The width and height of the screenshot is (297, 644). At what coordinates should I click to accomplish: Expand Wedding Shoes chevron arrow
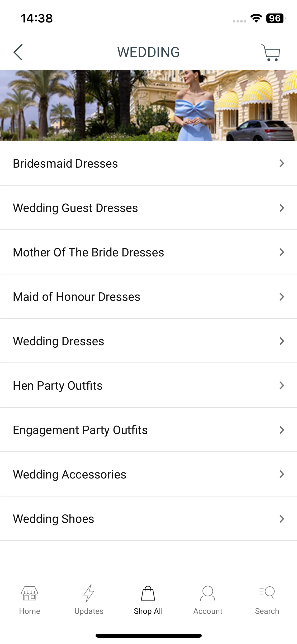pyautogui.click(x=282, y=519)
